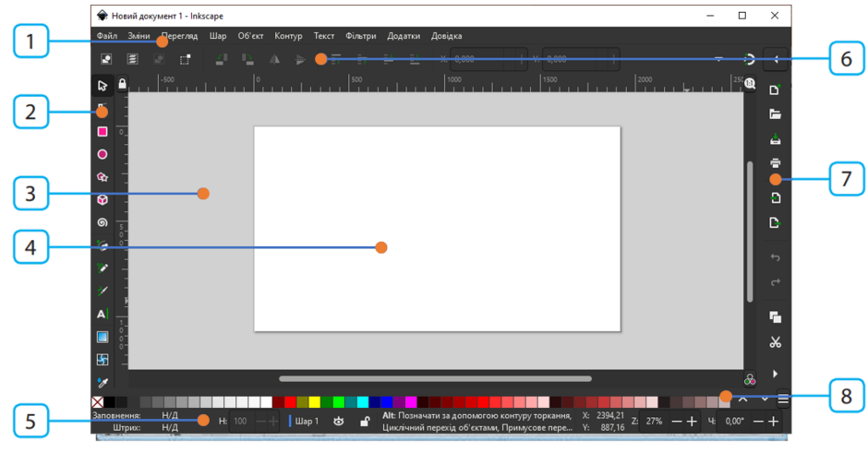Image resolution: width=868 pixels, height=453 pixels.
Task: Pick the cyan palette swatch
Action: [x=363, y=402]
